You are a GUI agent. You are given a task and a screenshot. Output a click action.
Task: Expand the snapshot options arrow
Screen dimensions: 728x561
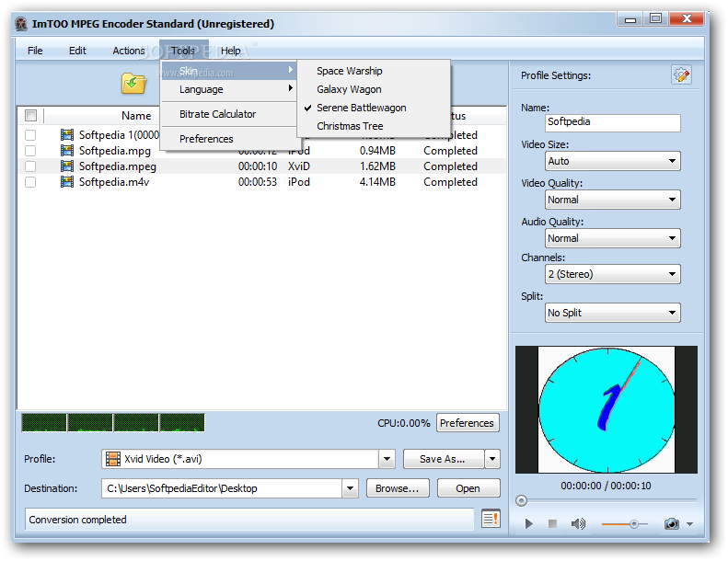tap(690, 524)
